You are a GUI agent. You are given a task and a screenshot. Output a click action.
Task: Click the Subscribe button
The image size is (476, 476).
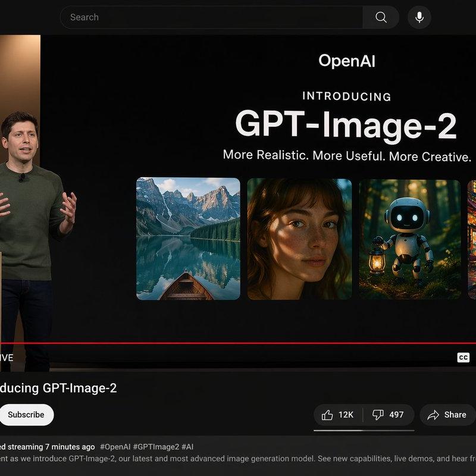(x=26, y=415)
